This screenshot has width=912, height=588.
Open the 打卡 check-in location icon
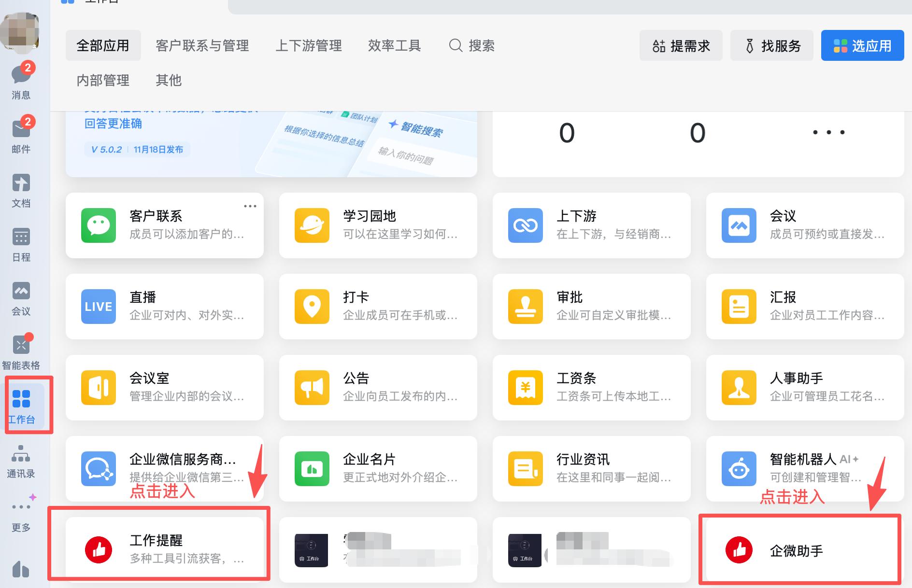coord(312,307)
